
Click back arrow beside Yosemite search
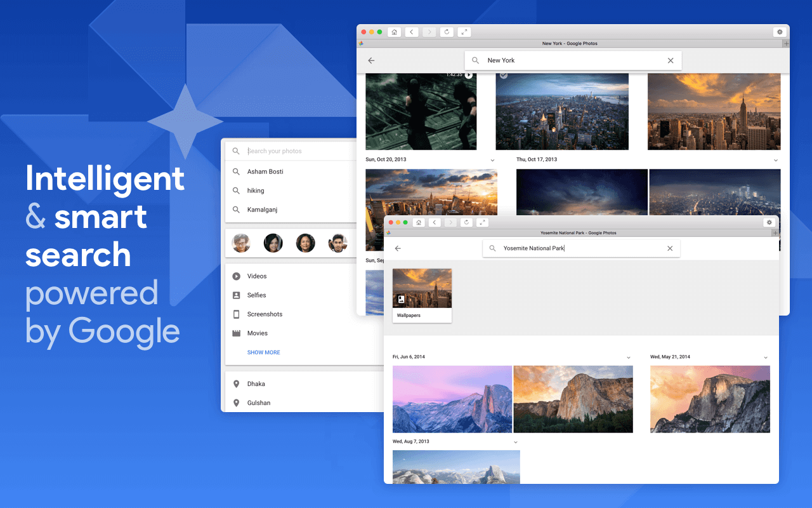point(398,248)
